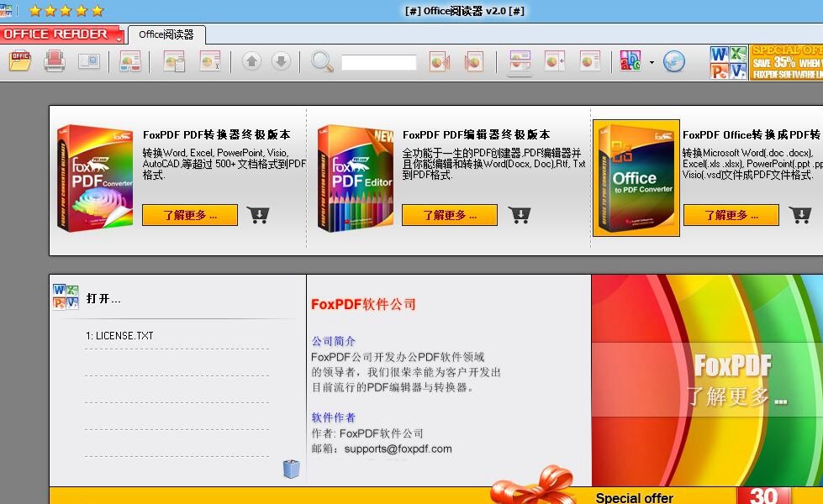This screenshot has width=823, height=504.
Task: Click the document icon with X mark
Action: [x=210, y=61]
